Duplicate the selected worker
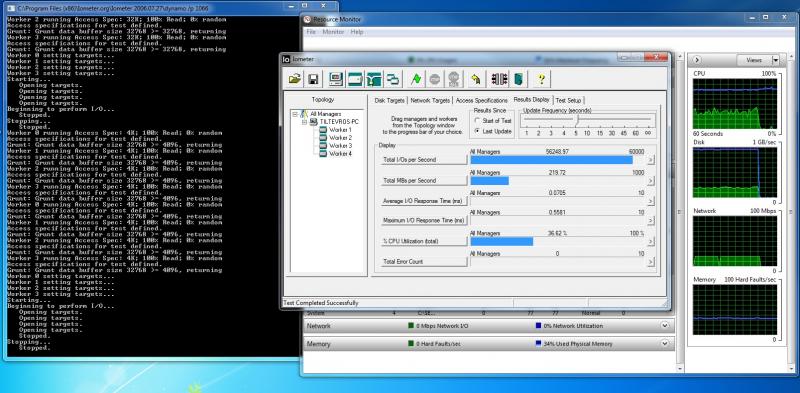Screen dimensions: 800x393 pos(393,79)
